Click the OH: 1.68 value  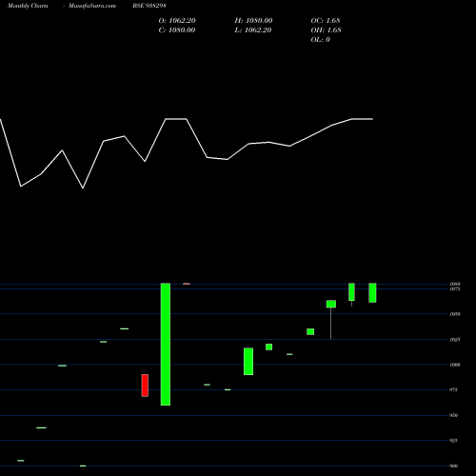click(x=327, y=30)
